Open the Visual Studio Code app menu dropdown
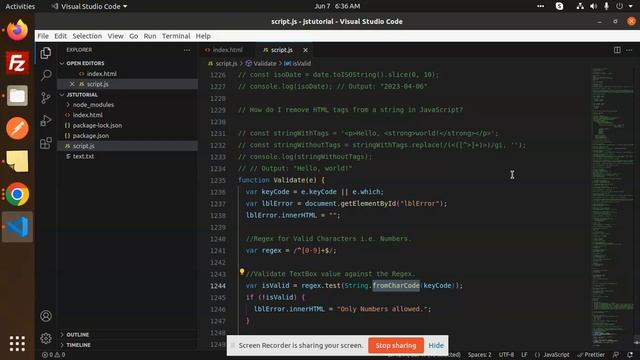Screen dimensions: 640x360 [x=89, y=6]
